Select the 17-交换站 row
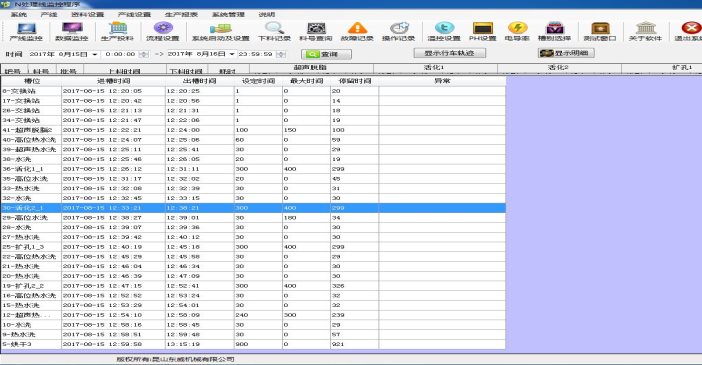 pyautogui.click(x=253, y=101)
